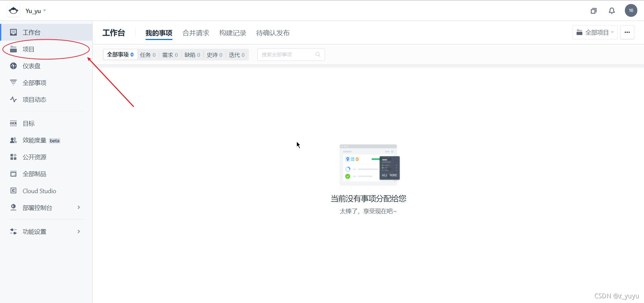
Task: Click the more options ellipsis button
Action: tap(627, 32)
